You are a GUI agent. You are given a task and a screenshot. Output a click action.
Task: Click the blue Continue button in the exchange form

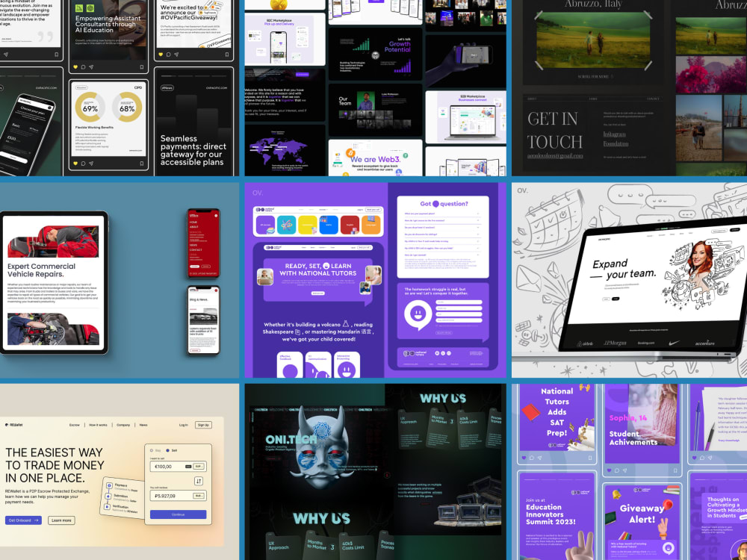click(179, 514)
